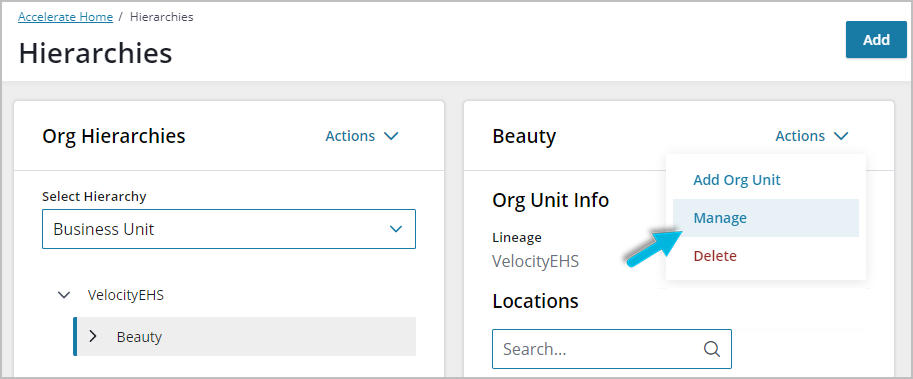Select Manage in the Actions menu

click(766, 218)
